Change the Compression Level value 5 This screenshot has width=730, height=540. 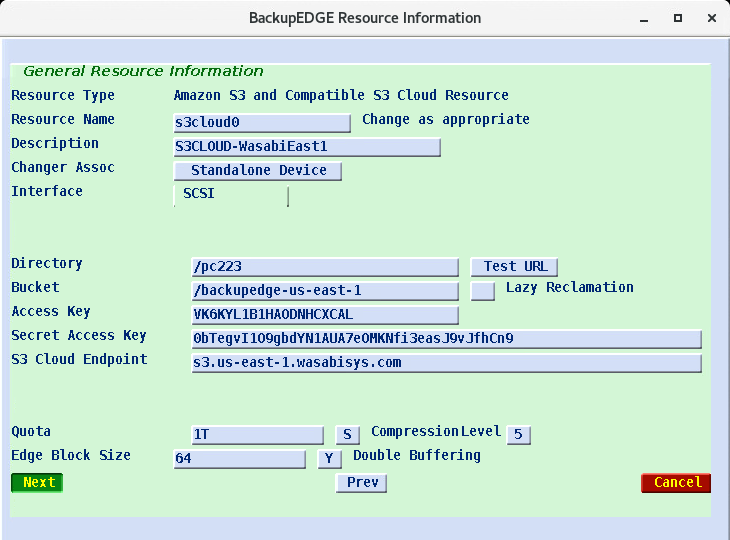point(519,435)
